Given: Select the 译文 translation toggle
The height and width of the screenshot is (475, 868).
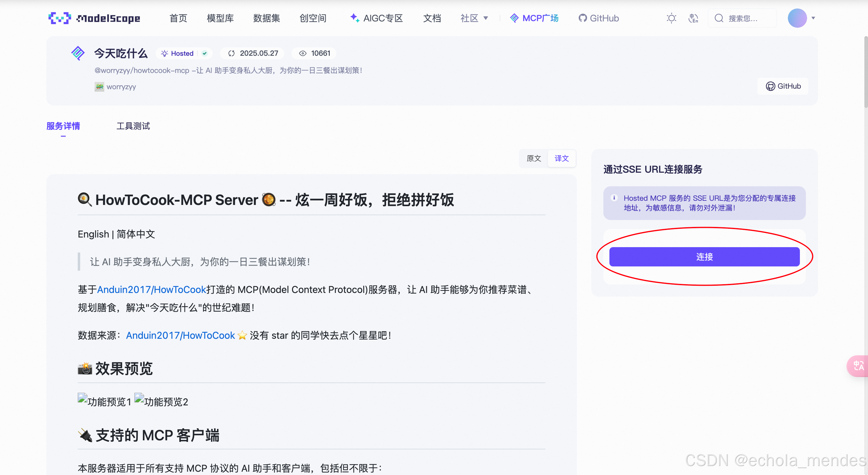Looking at the screenshot, I should tap(561, 158).
